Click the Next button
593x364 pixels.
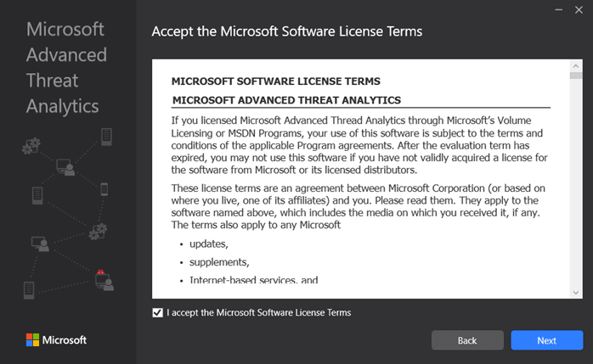(x=547, y=340)
